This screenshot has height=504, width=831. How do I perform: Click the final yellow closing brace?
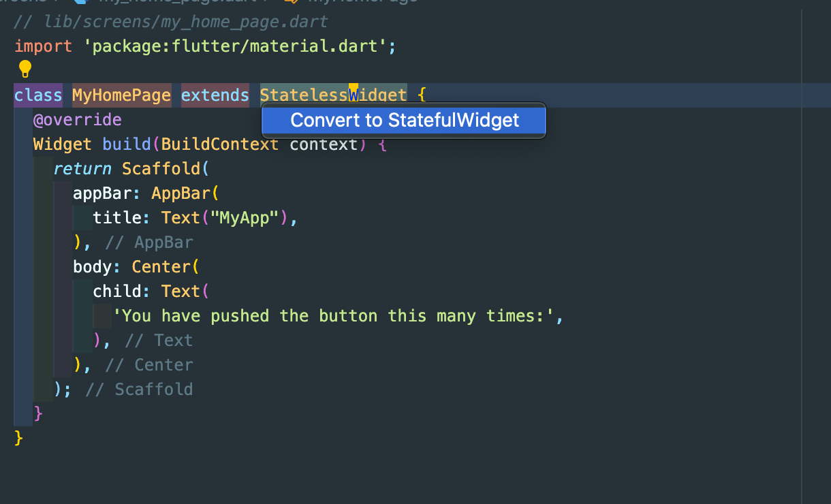tap(19, 439)
